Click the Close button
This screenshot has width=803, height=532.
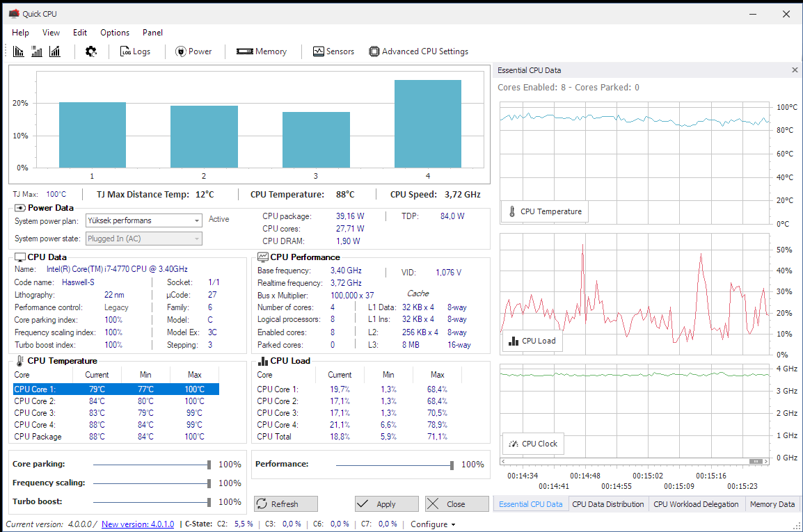[x=456, y=504]
